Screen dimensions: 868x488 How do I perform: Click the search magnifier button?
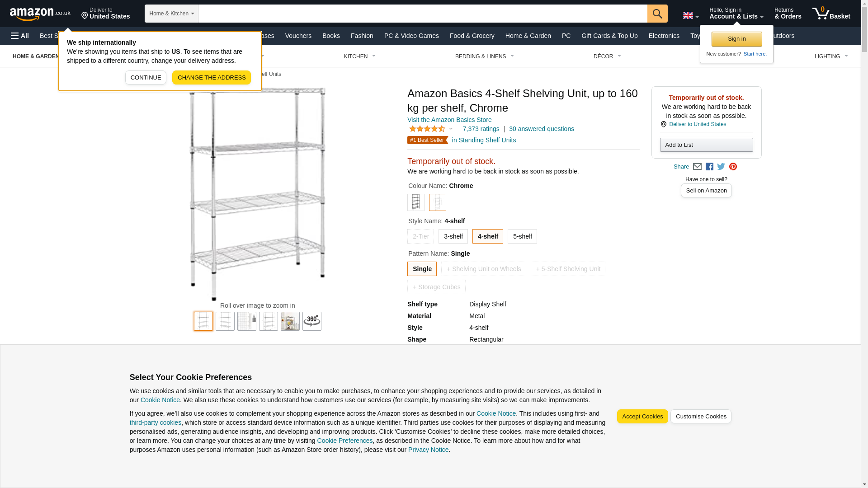pyautogui.click(x=657, y=14)
